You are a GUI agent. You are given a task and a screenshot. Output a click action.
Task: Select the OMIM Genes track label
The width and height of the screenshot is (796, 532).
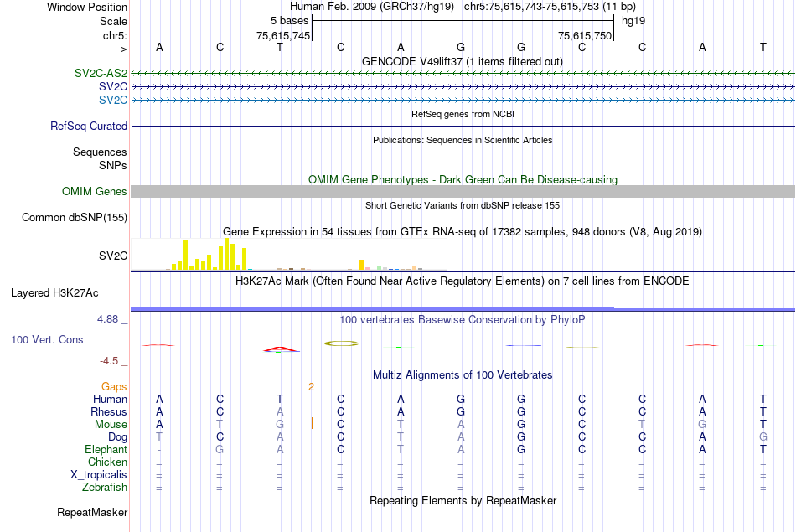94,191
